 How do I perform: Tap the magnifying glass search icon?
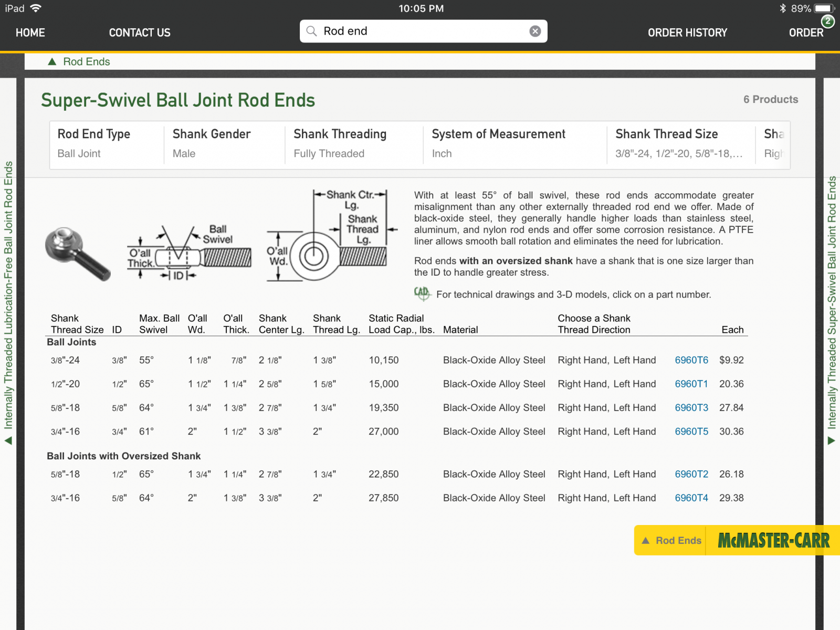click(311, 31)
